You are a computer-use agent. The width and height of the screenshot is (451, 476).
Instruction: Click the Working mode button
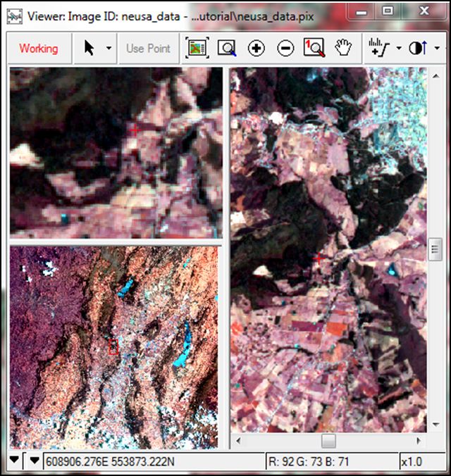(39, 49)
